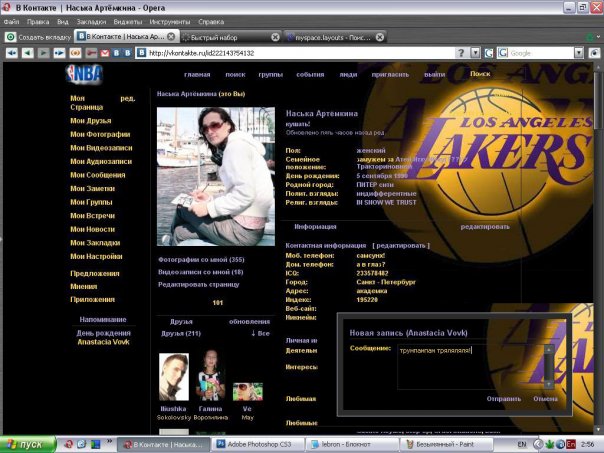Screen dimensions: 604x453
Task: Close the myspace.layouts tab
Action: (380, 37)
